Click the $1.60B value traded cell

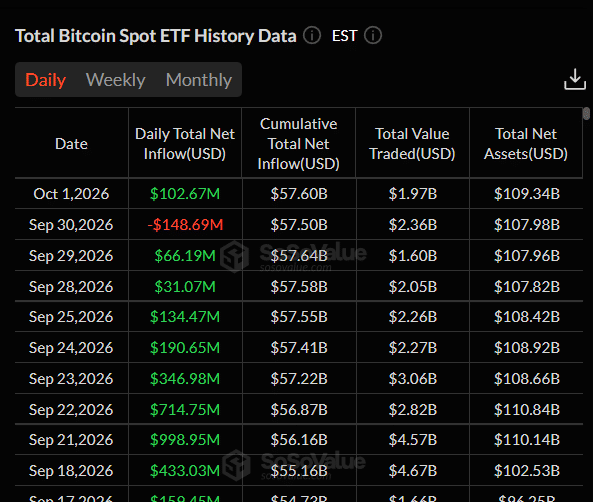(x=413, y=256)
